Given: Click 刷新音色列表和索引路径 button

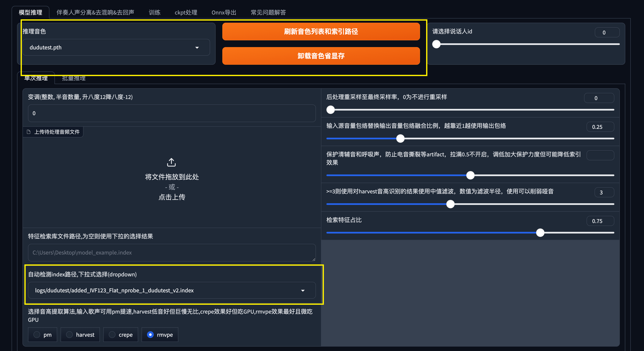Looking at the screenshot, I should [x=321, y=32].
